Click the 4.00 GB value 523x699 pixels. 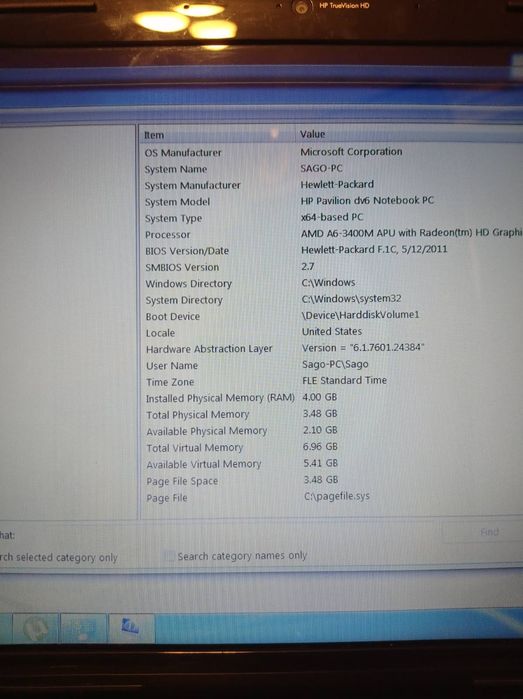[x=320, y=397]
